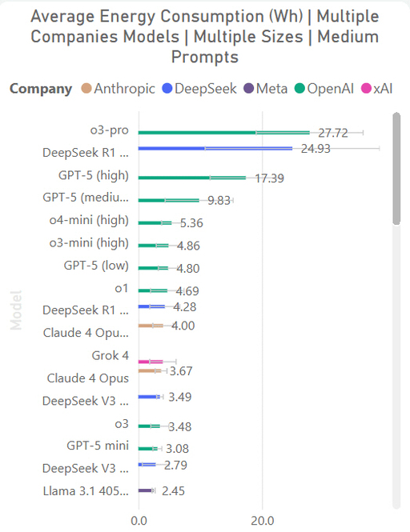Click the 4.28 data value
Image resolution: width=410 pixels, height=532 pixels.
coord(185,307)
